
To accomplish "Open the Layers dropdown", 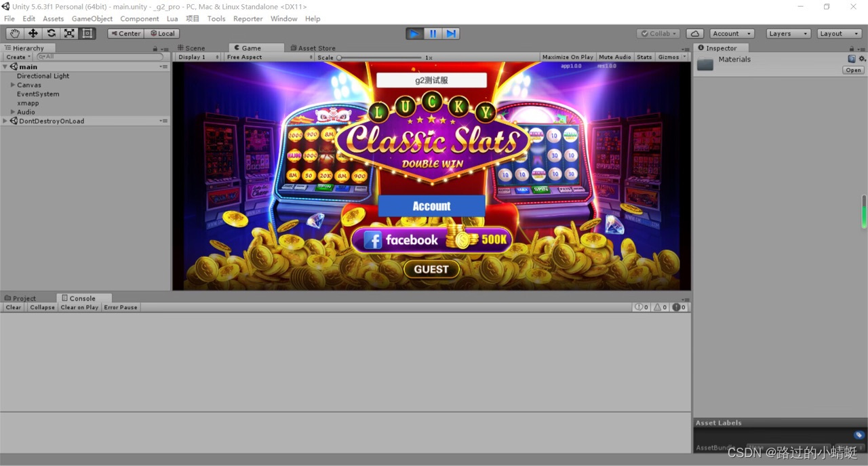I will pyautogui.click(x=788, y=33).
